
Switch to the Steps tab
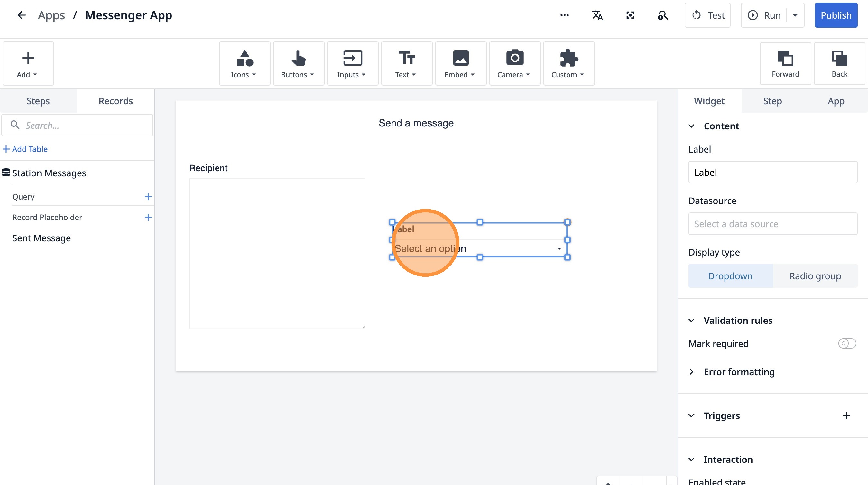pos(38,101)
